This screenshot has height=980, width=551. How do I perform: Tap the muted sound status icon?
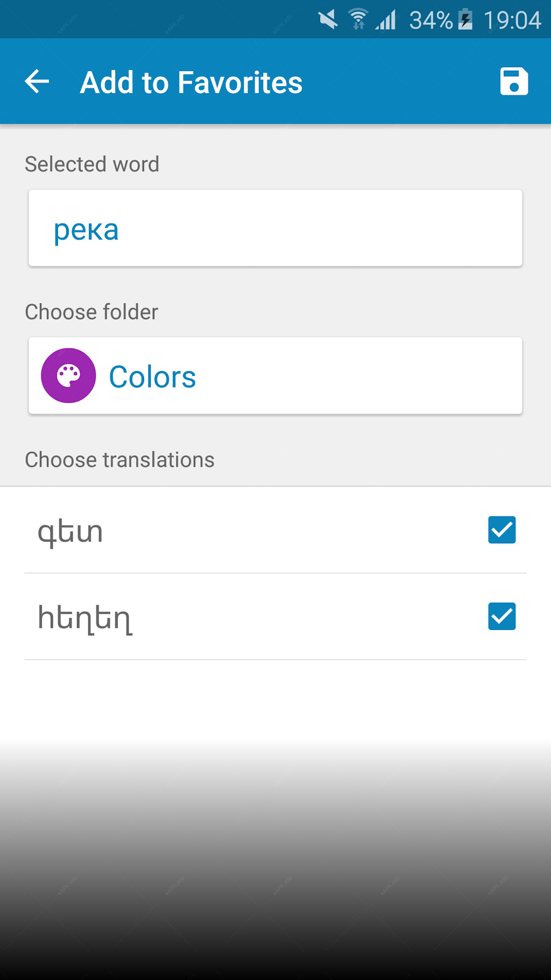coord(328,20)
